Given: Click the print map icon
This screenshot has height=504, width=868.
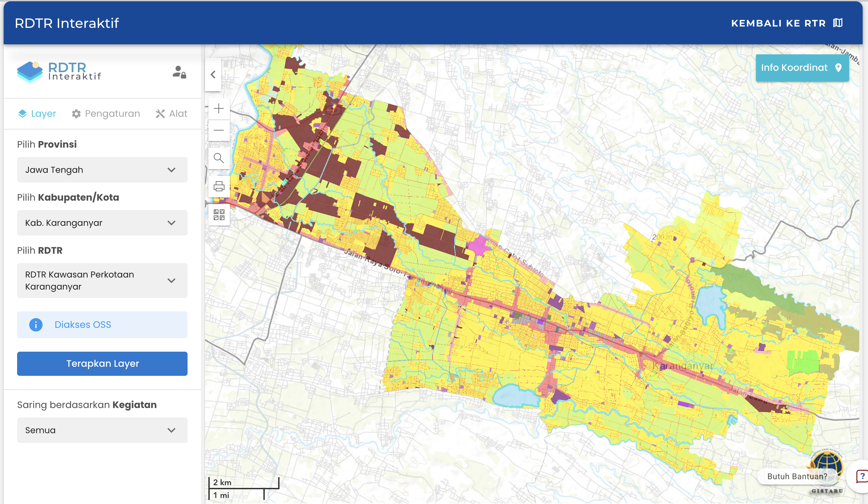Looking at the screenshot, I should (219, 186).
